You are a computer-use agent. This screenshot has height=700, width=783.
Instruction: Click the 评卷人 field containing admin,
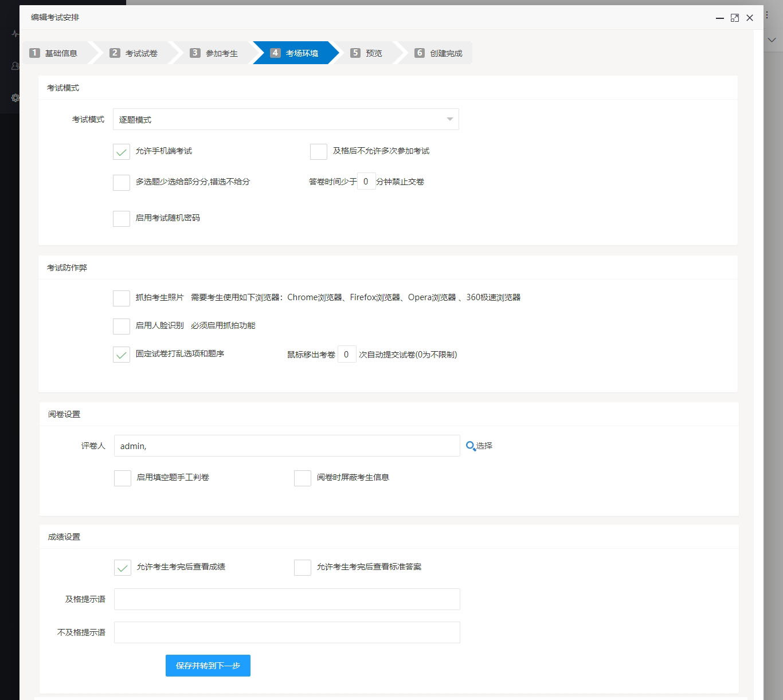[287, 446]
